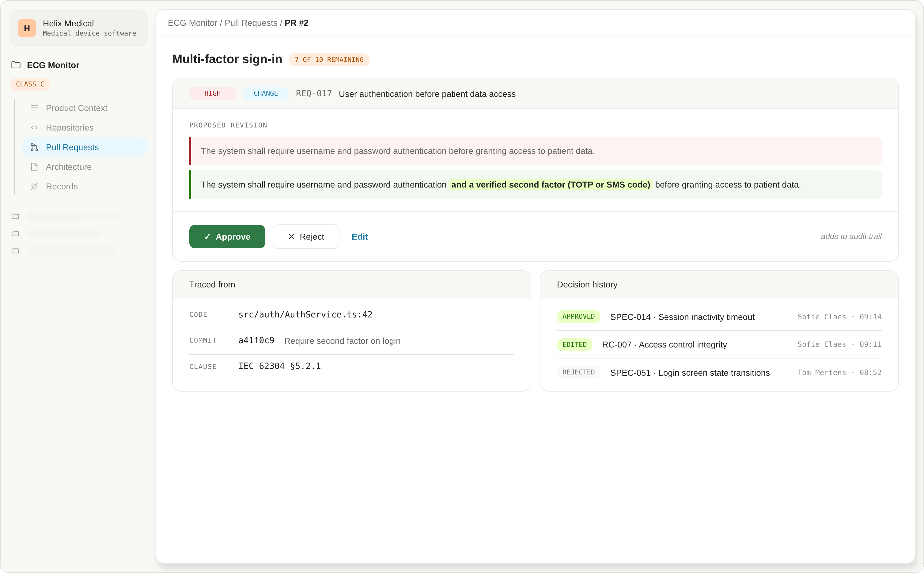
Task: Open the Records page
Action: [x=85, y=186]
